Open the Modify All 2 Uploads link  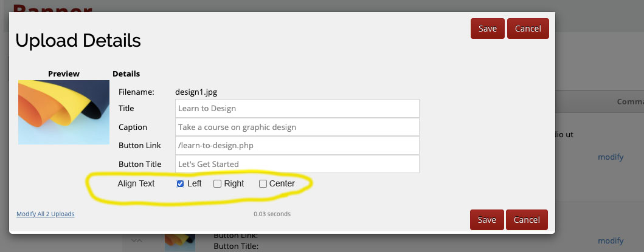(46, 214)
